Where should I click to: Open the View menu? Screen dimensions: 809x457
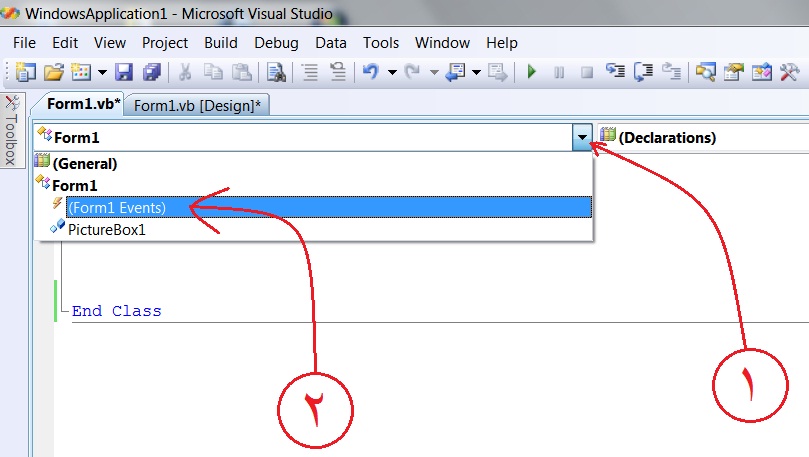(x=110, y=43)
